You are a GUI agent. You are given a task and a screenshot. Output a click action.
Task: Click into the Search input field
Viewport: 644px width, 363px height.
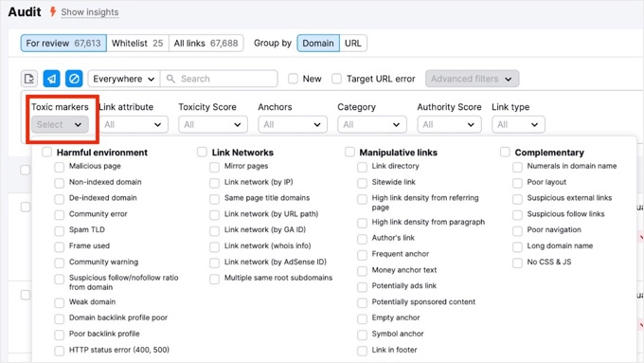click(219, 79)
